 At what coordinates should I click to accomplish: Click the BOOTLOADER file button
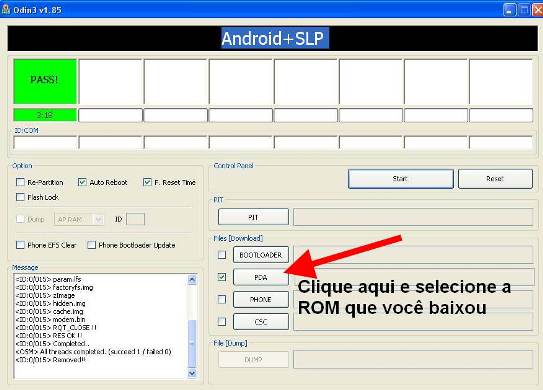point(261,255)
